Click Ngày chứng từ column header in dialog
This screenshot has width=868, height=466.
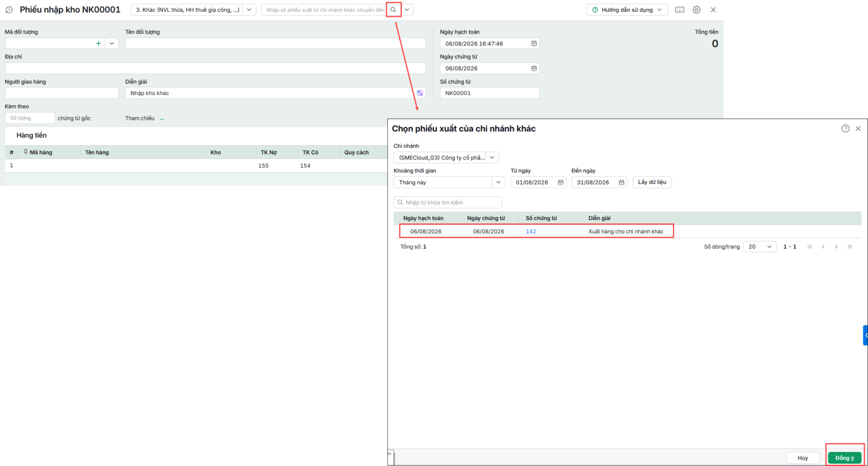486,218
